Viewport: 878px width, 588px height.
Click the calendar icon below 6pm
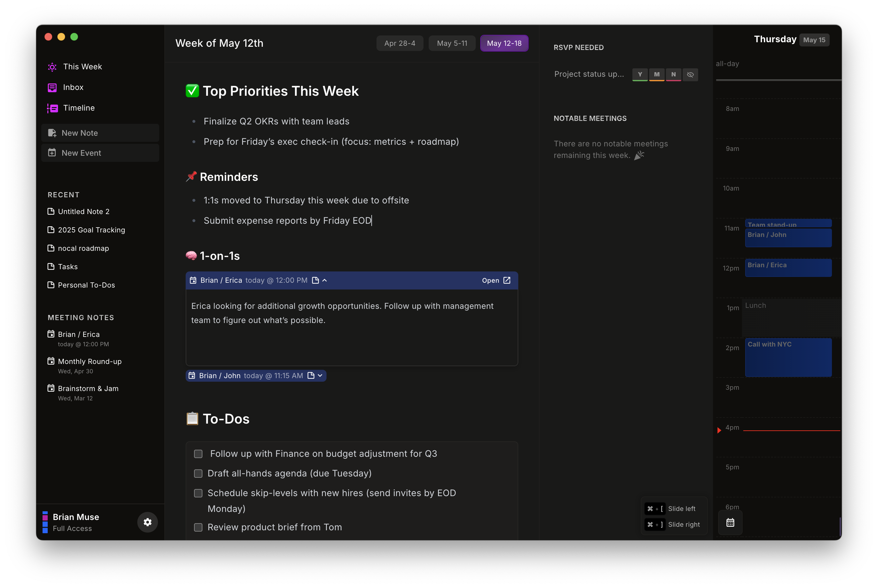pos(730,522)
